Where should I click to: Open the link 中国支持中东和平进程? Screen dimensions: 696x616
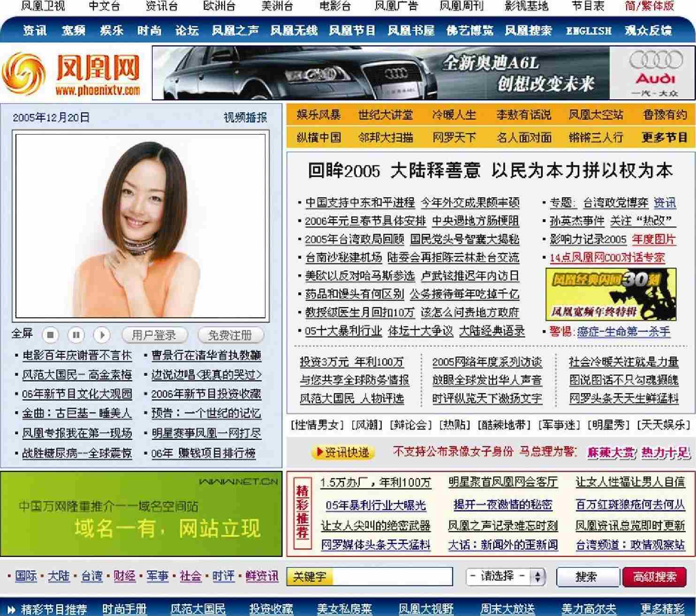coord(360,203)
